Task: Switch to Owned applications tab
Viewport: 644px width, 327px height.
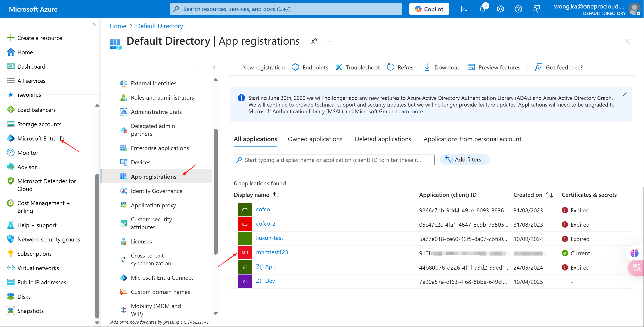Action: point(315,139)
